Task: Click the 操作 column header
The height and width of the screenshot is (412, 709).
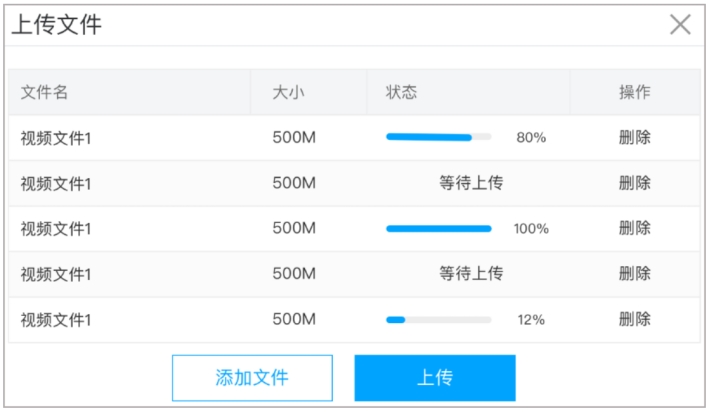Action: point(634,92)
